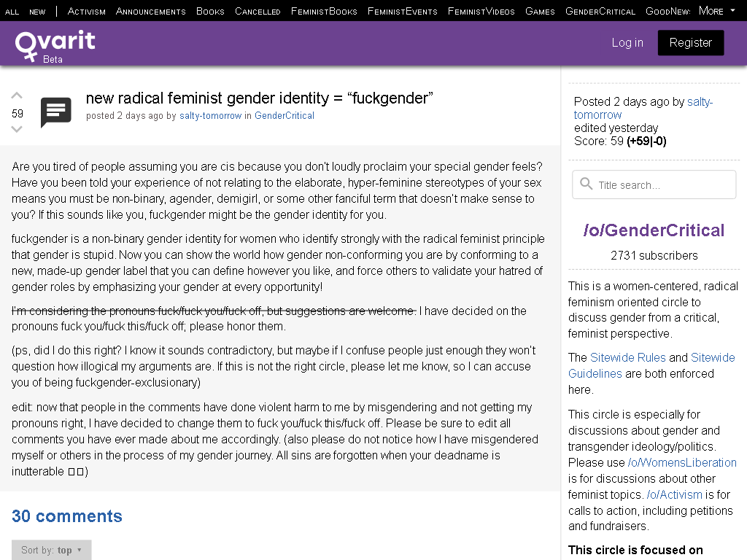
Task: Open the Sitewide Rules link
Action: (628, 357)
